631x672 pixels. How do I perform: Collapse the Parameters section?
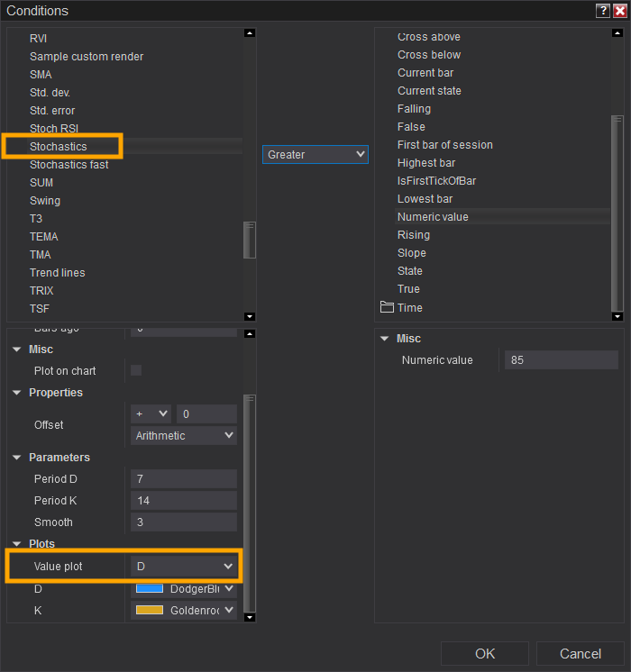pos(17,458)
